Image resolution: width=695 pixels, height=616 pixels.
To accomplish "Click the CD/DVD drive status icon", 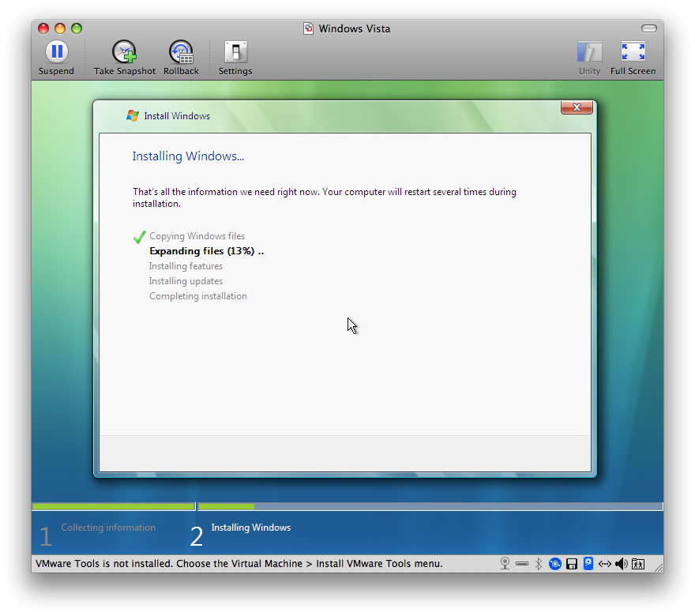I will point(555,564).
